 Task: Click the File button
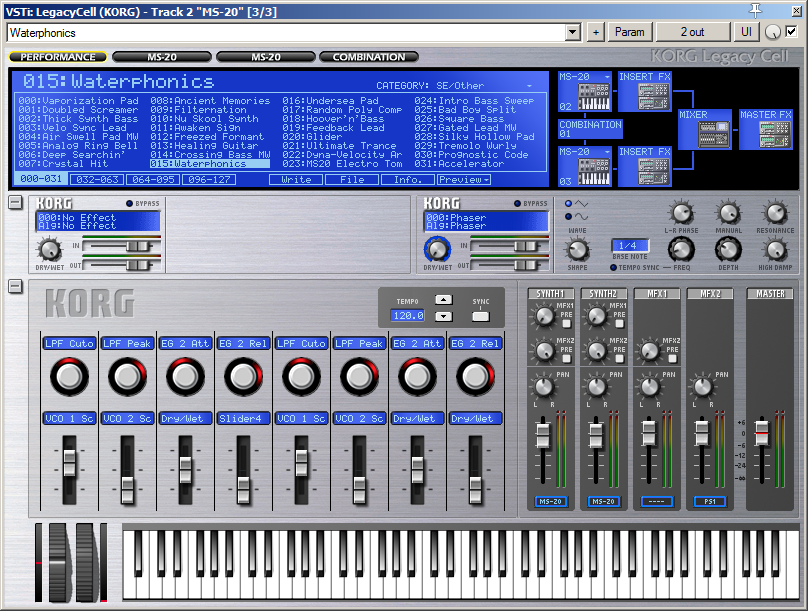(x=352, y=180)
